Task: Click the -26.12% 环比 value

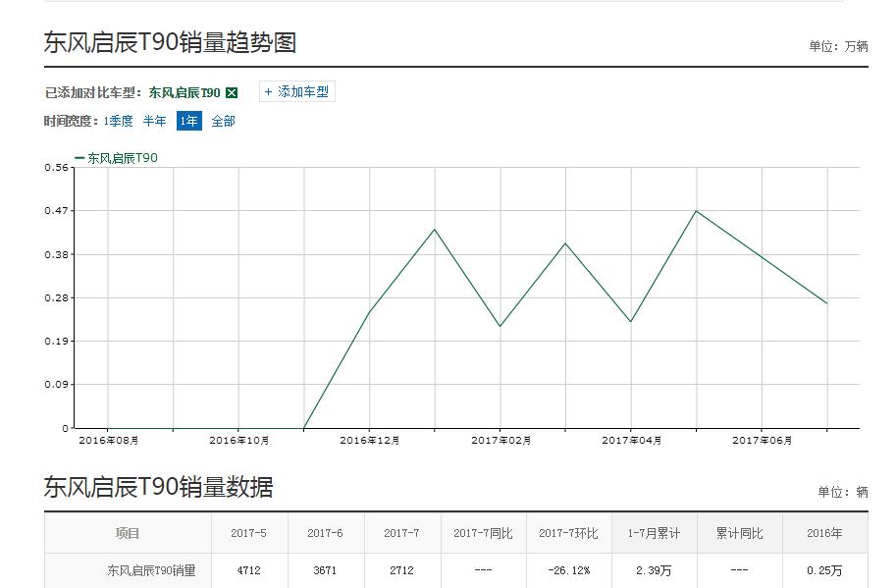Action: 569,570
